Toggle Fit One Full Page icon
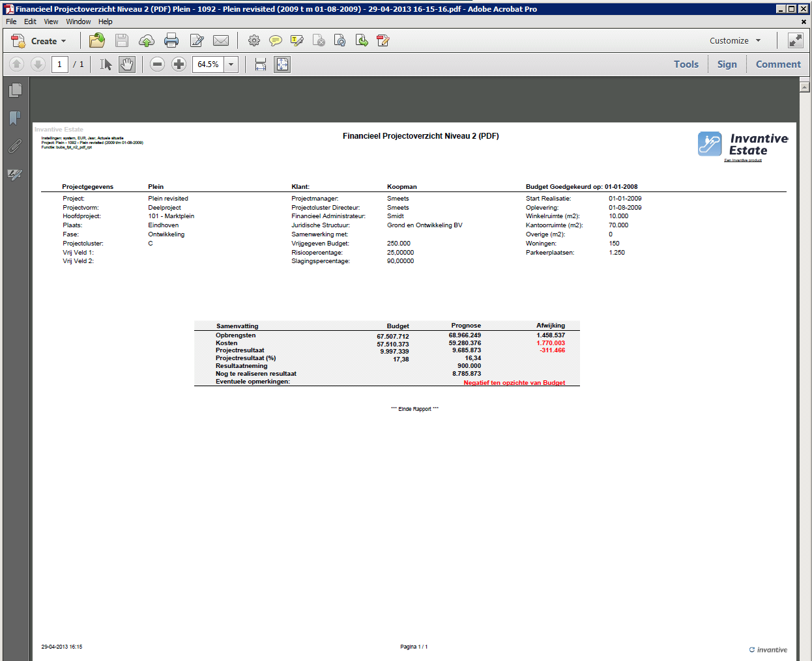The height and width of the screenshot is (661, 812). tap(282, 64)
